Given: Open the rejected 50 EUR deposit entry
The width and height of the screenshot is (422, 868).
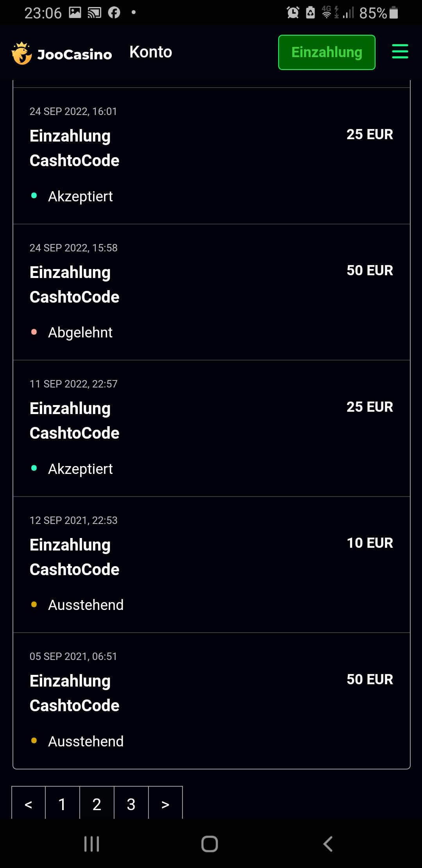Looking at the screenshot, I should 211,292.
